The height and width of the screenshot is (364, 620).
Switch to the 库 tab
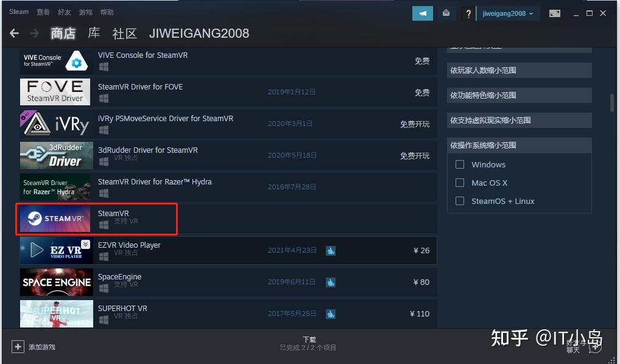94,33
